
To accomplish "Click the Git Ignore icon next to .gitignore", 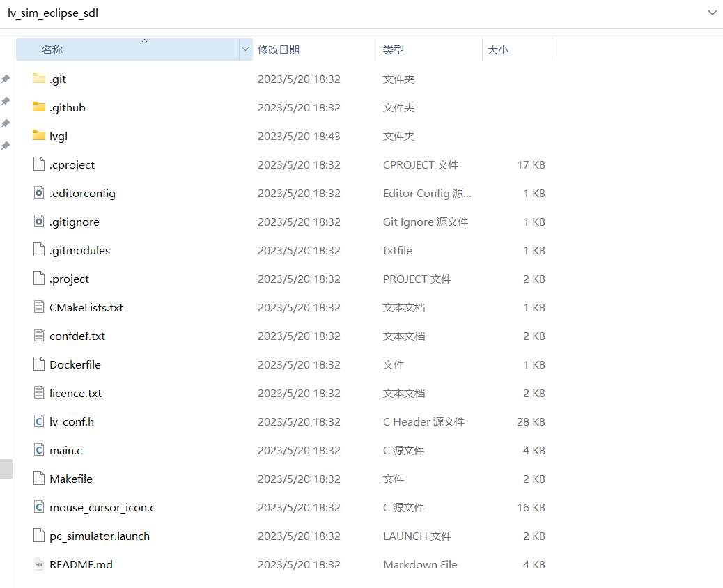I will pos(38,221).
